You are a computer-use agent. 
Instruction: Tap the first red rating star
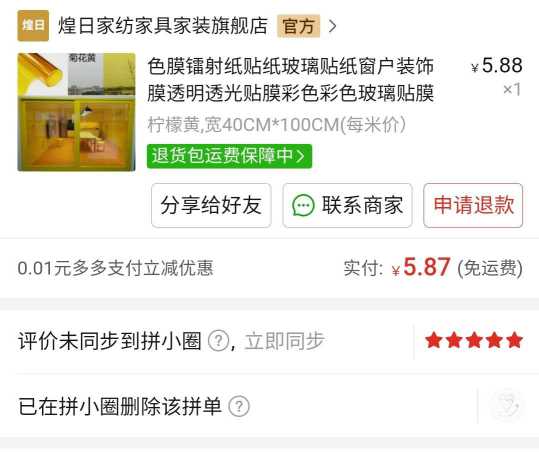433,340
